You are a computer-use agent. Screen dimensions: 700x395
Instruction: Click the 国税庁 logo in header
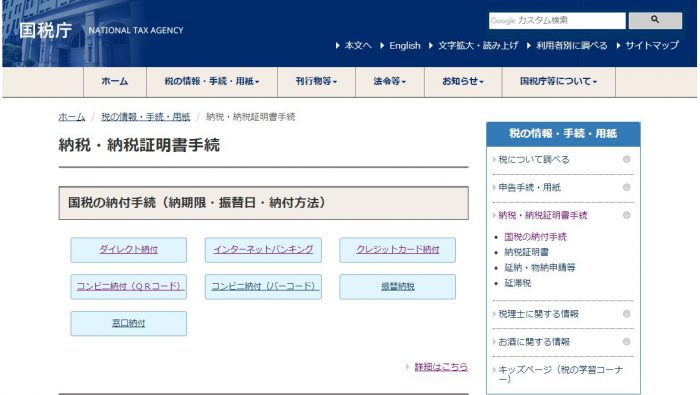click(x=46, y=30)
